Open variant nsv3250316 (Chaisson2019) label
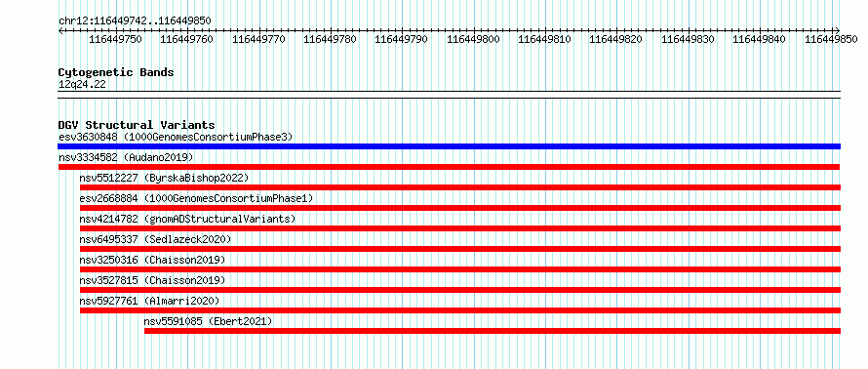Screen dimensions: 868x369 click(x=152, y=260)
